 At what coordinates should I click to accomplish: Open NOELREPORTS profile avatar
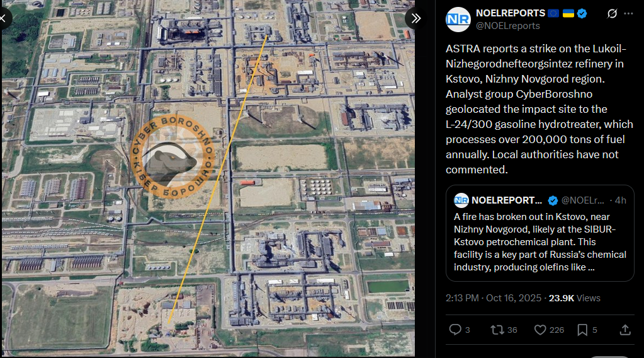[458, 20]
